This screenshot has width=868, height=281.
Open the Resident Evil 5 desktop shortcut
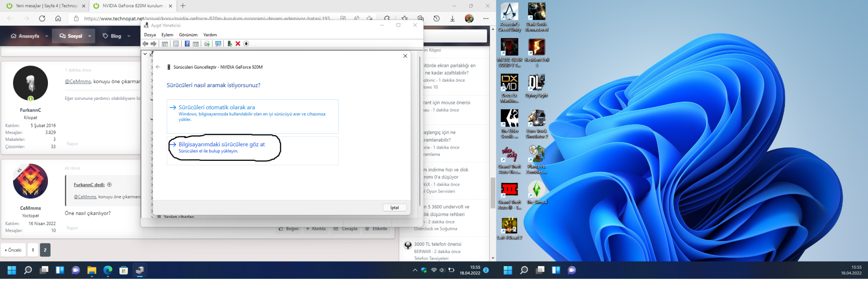click(x=537, y=53)
